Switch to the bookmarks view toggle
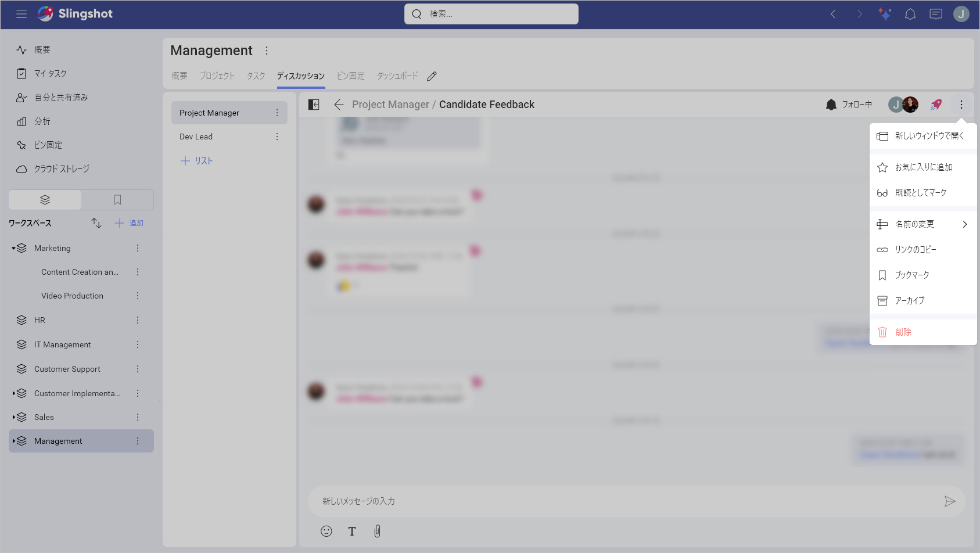This screenshot has height=553, width=980. point(117,200)
